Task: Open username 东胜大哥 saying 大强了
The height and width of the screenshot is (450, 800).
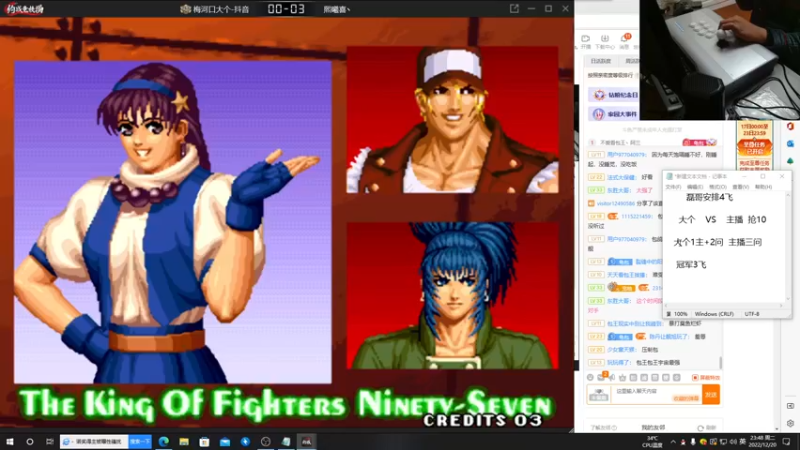Action: (618, 190)
